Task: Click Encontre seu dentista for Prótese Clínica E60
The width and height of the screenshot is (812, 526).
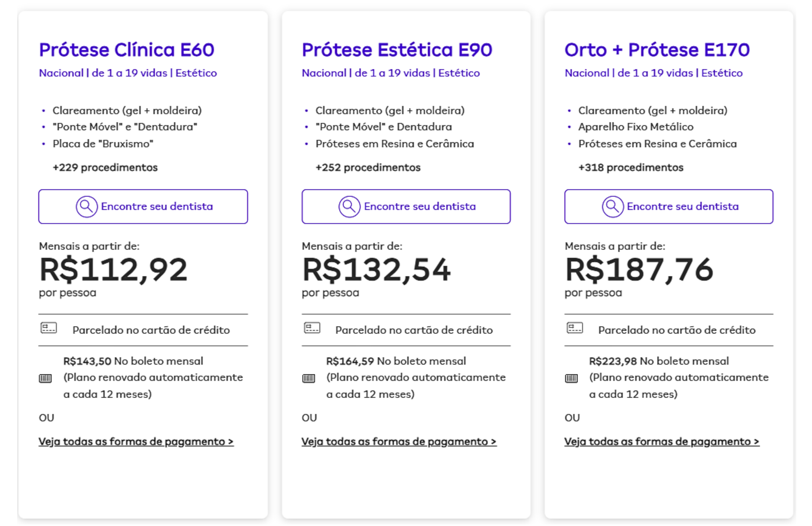Action: point(143,207)
